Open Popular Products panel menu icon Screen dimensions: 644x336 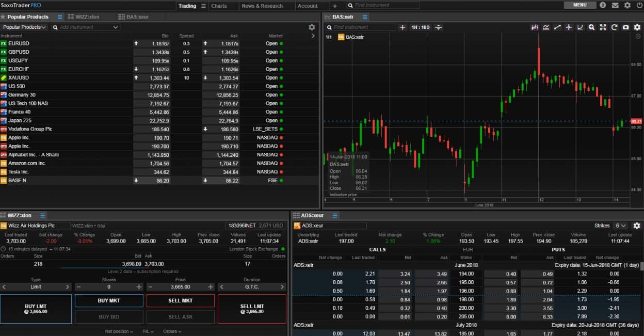point(60,17)
